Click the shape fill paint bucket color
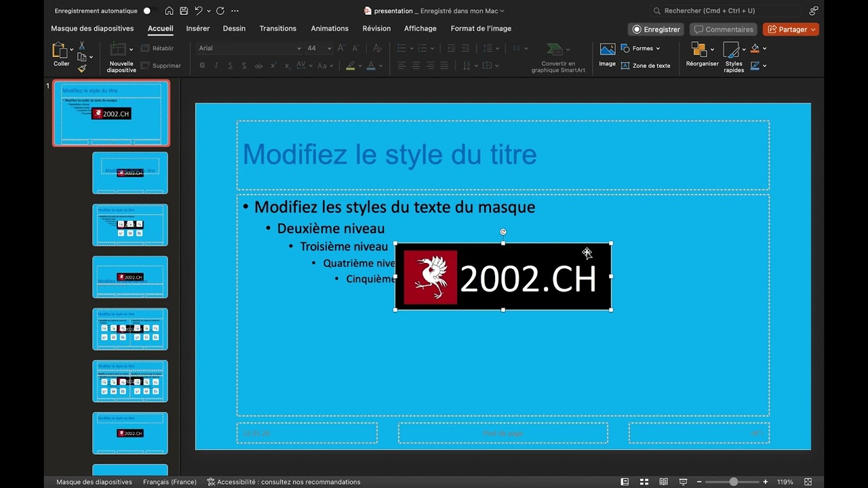Screen dimensions: 868x488 click(x=755, y=48)
